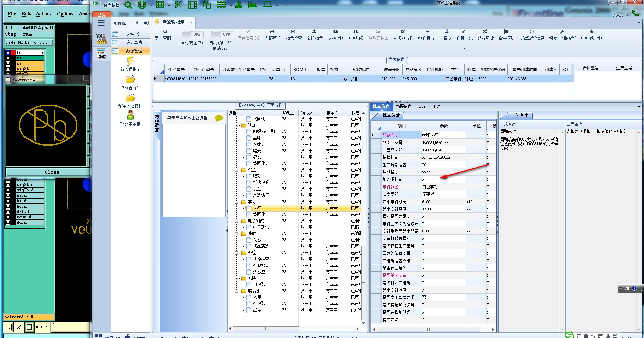Click the green magnifier search icon
Viewport: 644px width, 338px height.
[128, 5]
